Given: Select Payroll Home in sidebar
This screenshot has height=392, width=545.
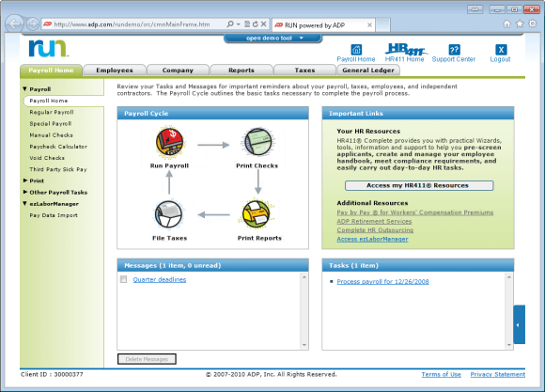Looking at the screenshot, I should (x=49, y=101).
